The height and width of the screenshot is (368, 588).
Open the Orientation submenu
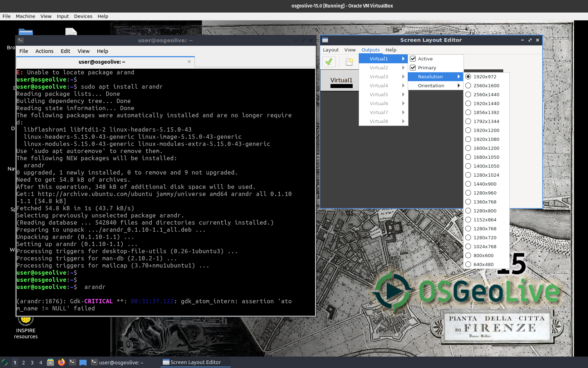[x=436, y=85]
